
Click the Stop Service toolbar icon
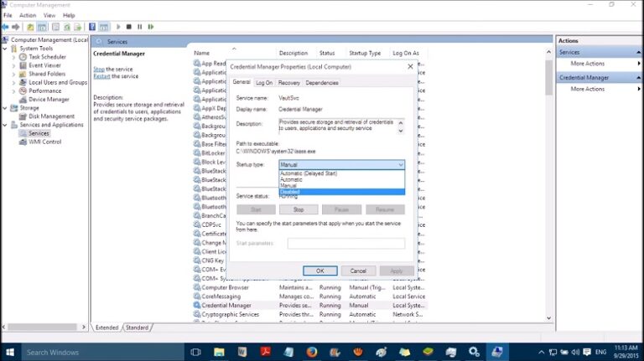pos(129,27)
